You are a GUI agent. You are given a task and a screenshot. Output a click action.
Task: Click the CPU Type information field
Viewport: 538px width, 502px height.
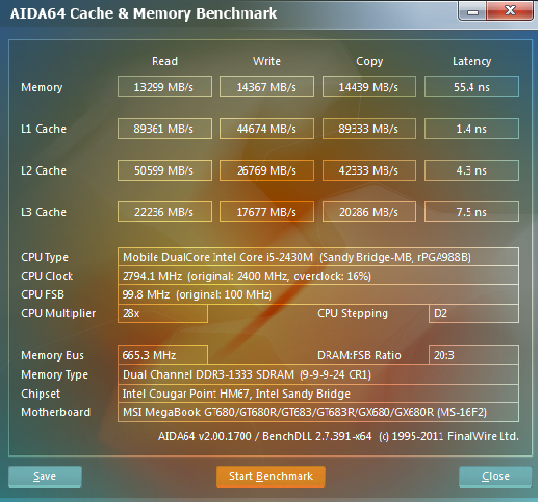(x=318, y=257)
